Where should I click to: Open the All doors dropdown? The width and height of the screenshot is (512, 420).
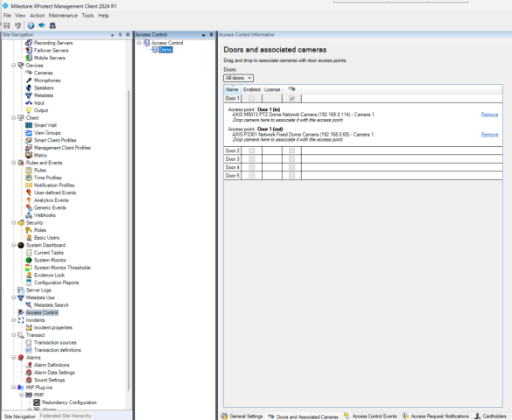pos(239,78)
